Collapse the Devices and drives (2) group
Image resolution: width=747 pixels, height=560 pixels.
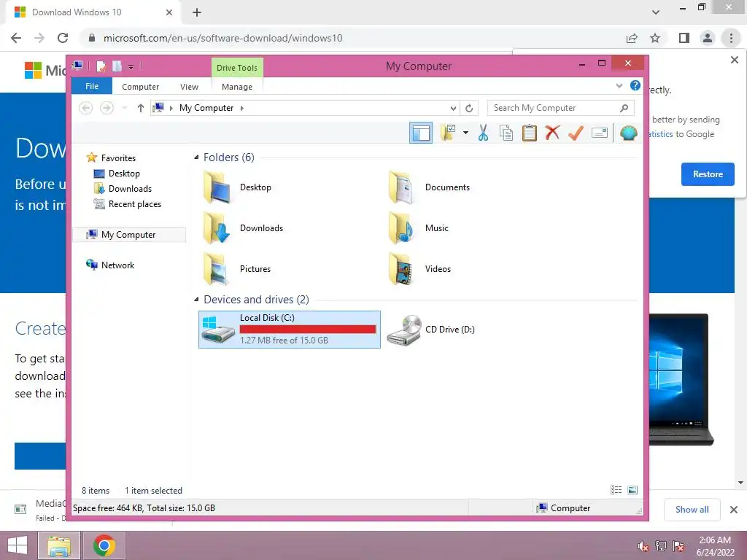pyautogui.click(x=196, y=300)
